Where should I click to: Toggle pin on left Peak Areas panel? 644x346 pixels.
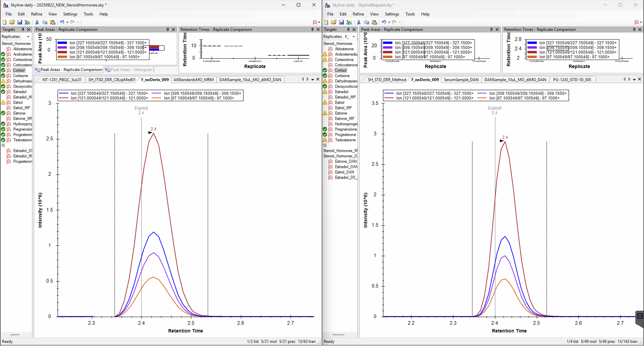(x=168, y=29)
